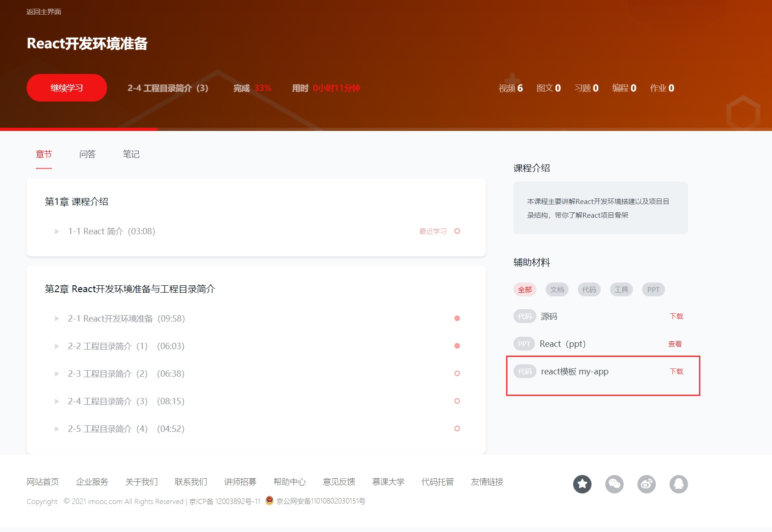772x532 pixels.
Task: Open lesson 1-1 React 简介 (03:08)
Action: click(112, 231)
